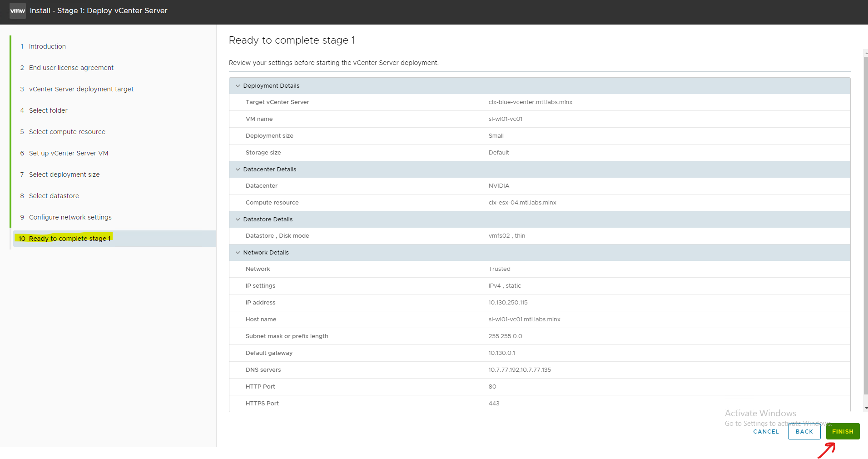Image resolution: width=868 pixels, height=459 pixels.
Task: Click the Ready to complete stage 1 heading
Action: pyautogui.click(x=292, y=40)
